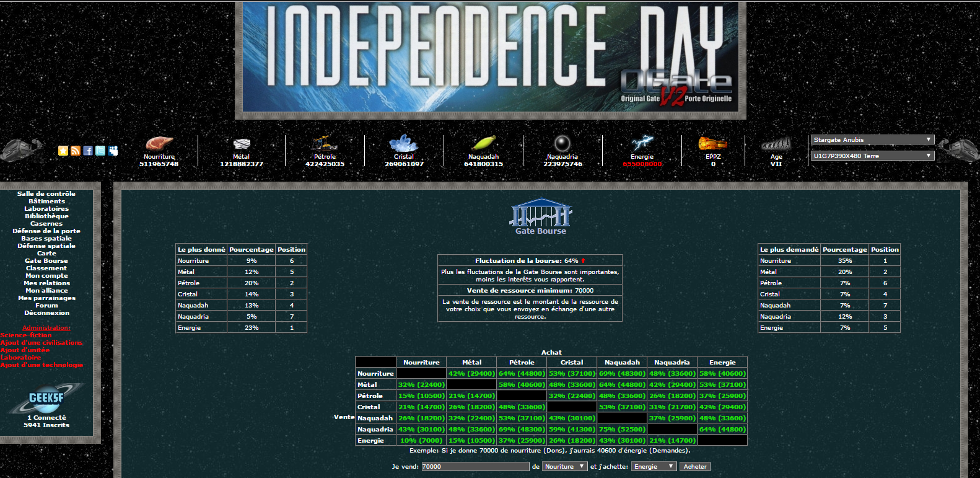
Task: Open the Nouriture sell resource dropdown
Action: pyautogui.click(x=565, y=466)
